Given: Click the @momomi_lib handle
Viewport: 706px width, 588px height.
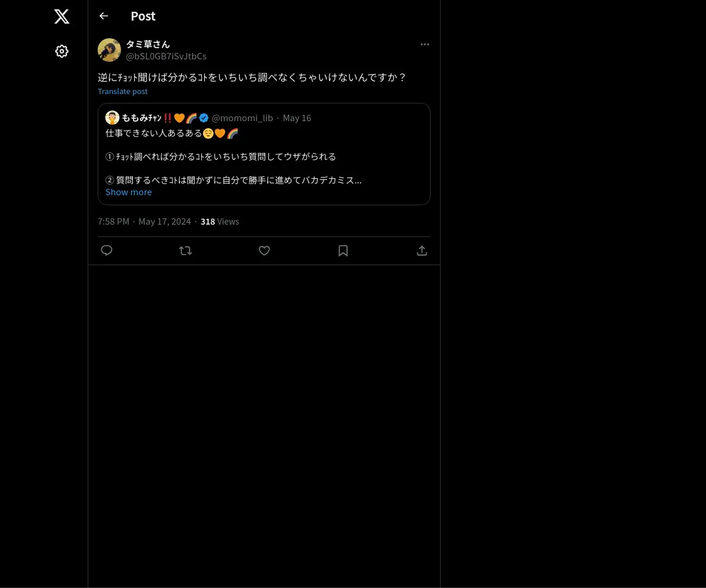Looking at the screenshot, I should 242,118.
